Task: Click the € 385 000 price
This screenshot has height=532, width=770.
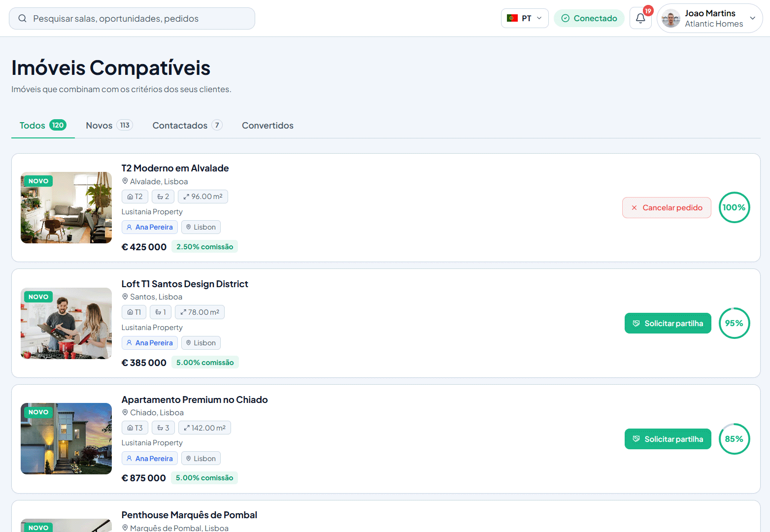Action: coord(144,363)
